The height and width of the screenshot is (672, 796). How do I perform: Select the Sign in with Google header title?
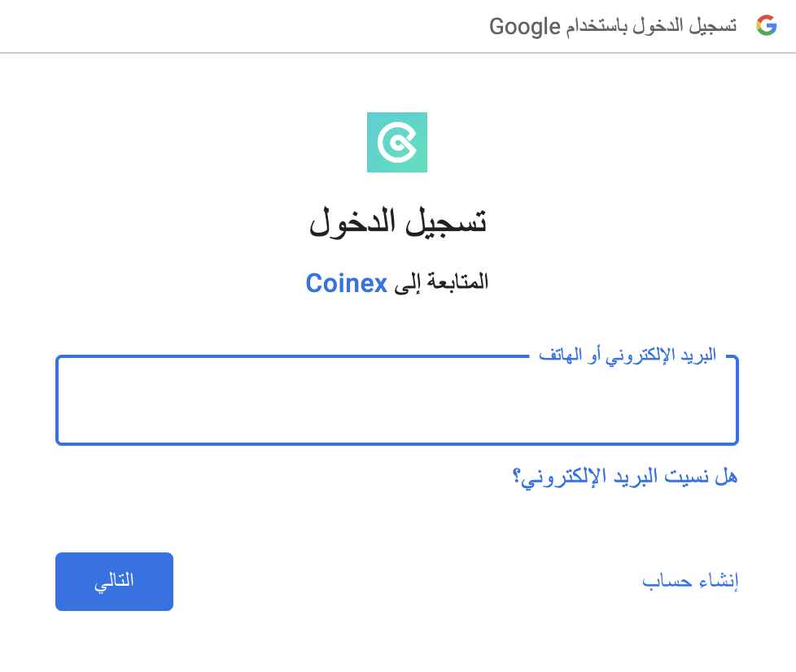[613, 26]
